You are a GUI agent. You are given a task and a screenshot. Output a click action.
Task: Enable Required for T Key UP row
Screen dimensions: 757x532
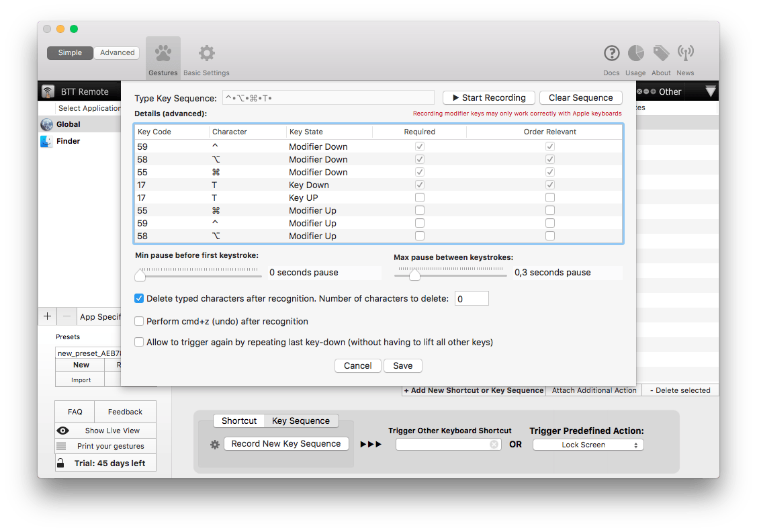(x=420, y=197)
